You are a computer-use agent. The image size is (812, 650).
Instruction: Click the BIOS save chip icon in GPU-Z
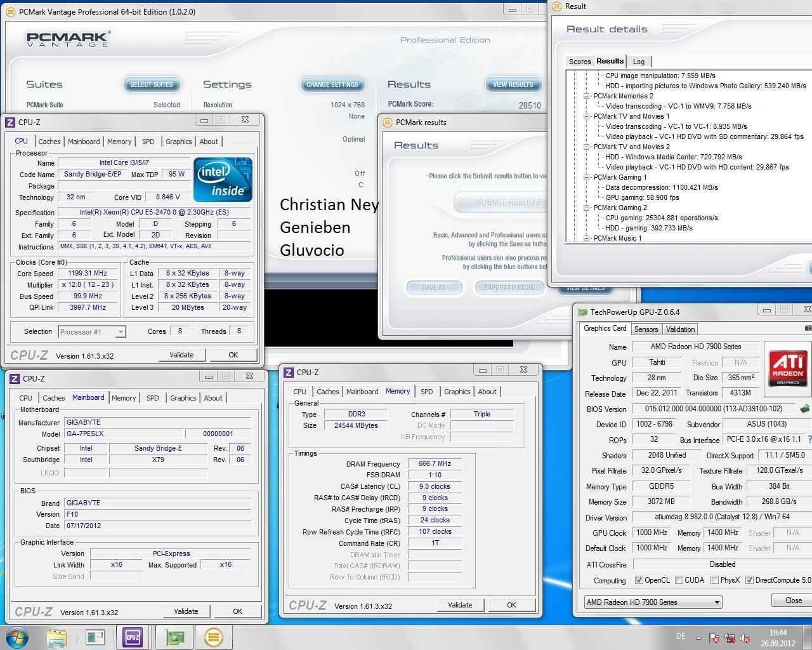tap(805, 409)
